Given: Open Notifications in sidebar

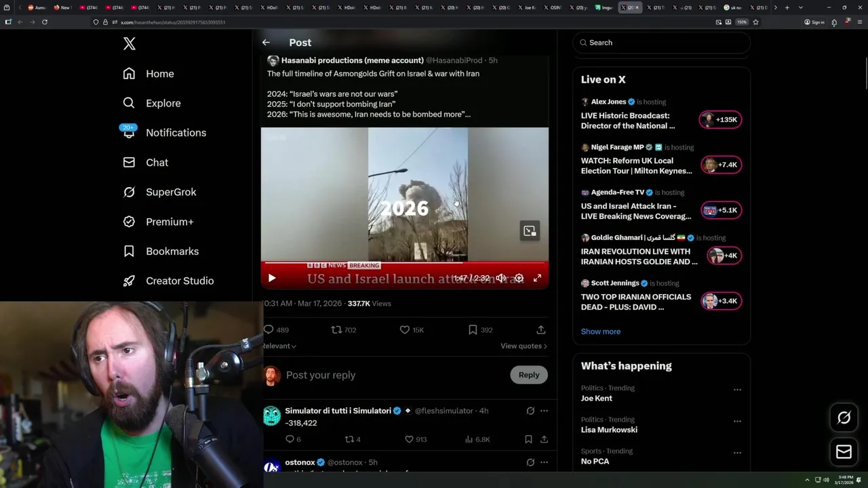Looking at the screenshot, I should tap(164, 133).
